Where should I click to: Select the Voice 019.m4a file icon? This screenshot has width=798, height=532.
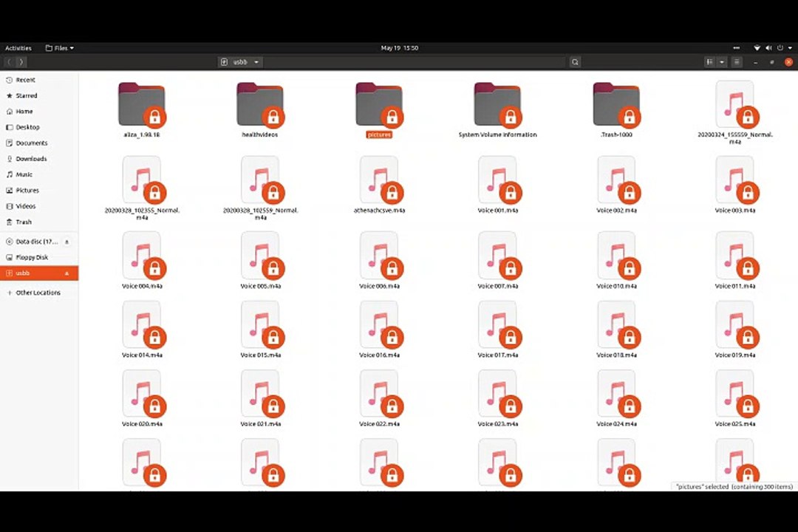pos(735,324)
